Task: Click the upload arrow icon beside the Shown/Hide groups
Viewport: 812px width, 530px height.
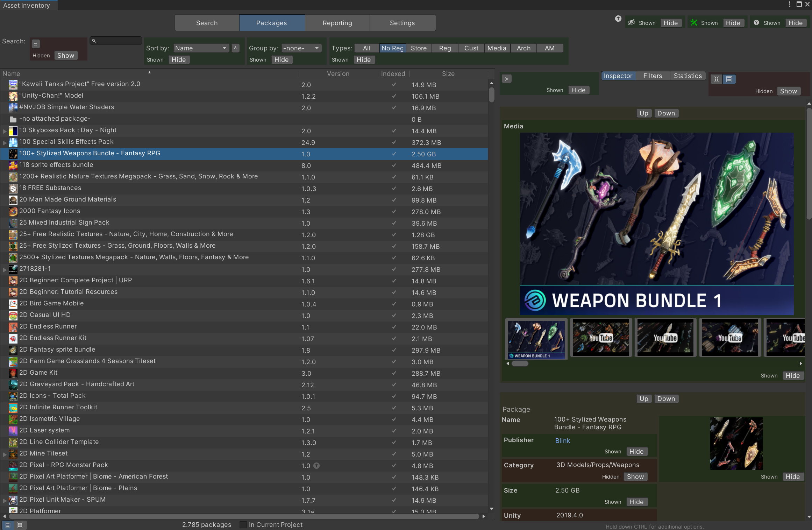Action: [618, 19]
